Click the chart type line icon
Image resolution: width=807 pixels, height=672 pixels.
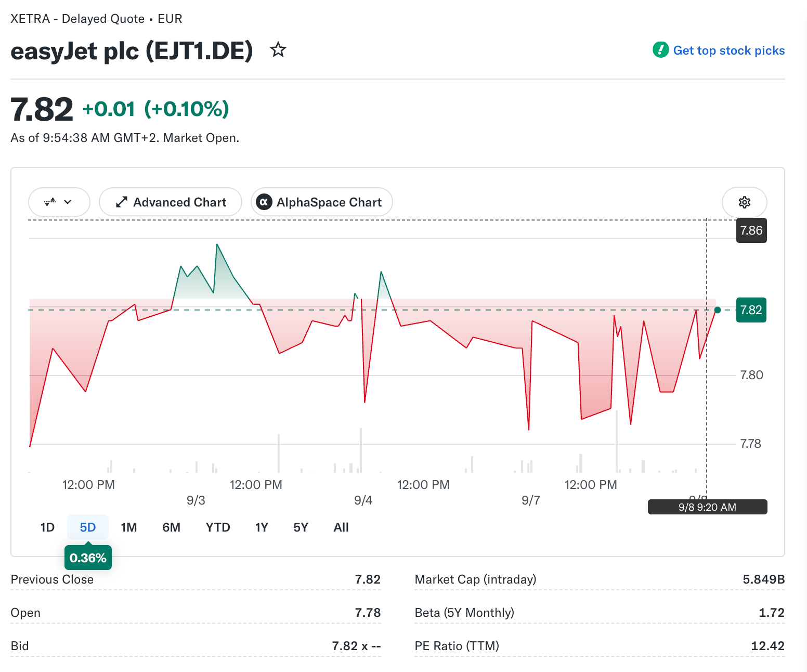[x=50, y=202]
